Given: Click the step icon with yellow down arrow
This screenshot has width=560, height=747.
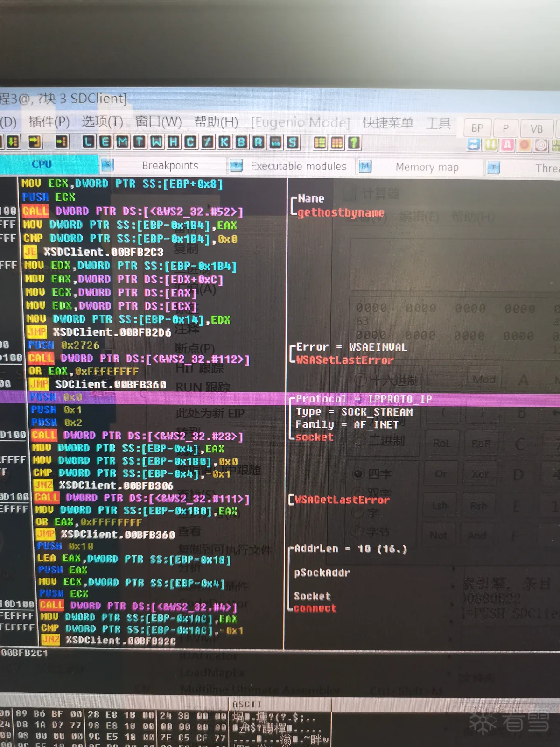Looking at the screenshot, I should tap(13, 141).
